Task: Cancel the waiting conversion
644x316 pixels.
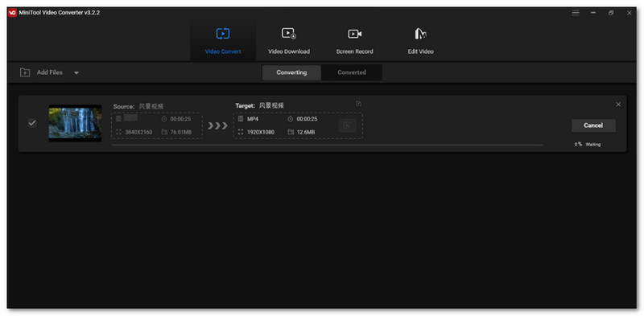Action: tap(593, 125)
